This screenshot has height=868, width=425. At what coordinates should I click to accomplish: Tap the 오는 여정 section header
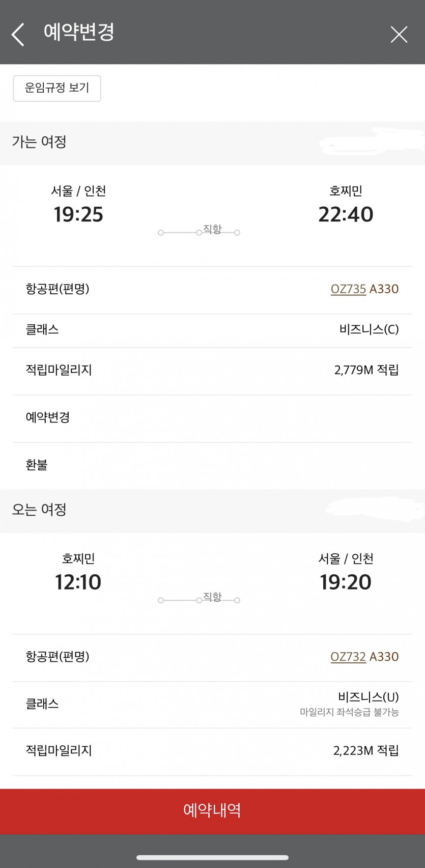coord(40,510)
